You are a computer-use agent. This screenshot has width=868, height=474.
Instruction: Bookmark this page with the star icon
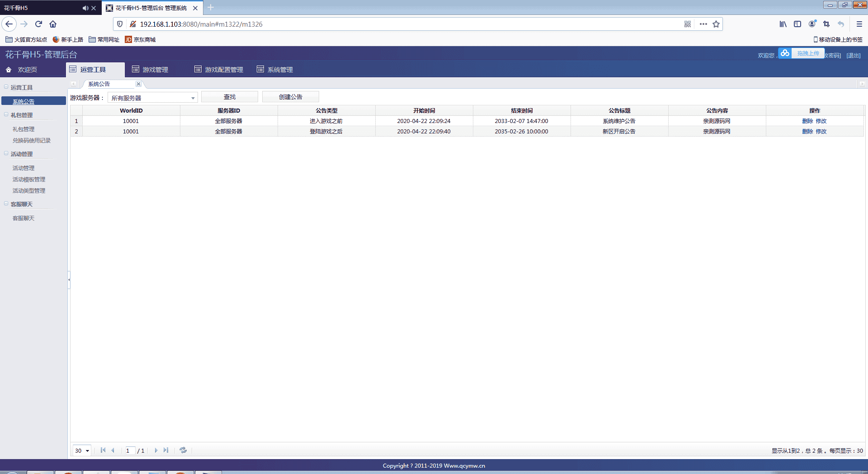click(x=716, y=24)
